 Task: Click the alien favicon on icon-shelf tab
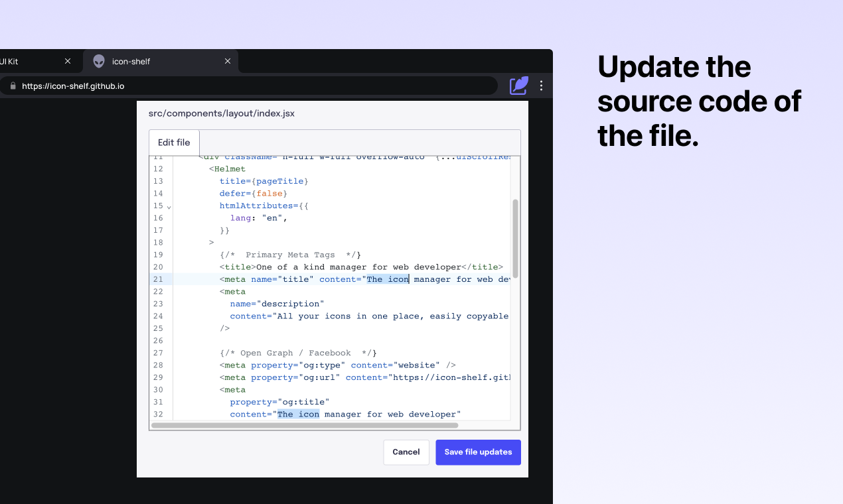[99, 61]
